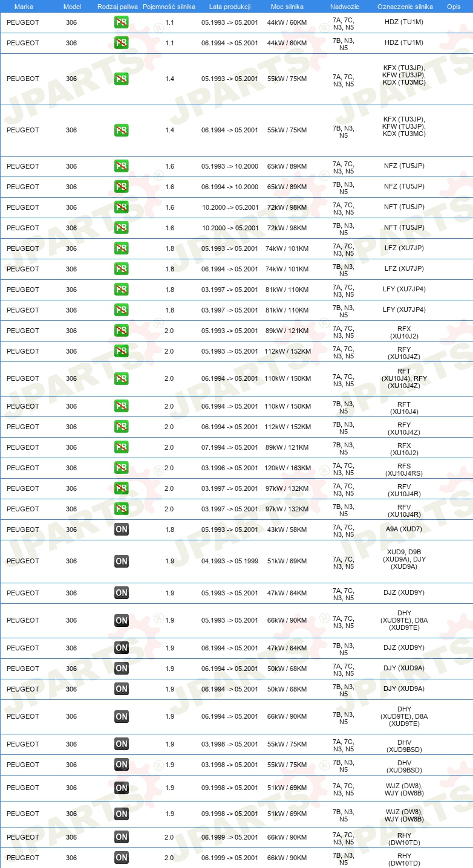The width and height of the screenshot is (473, 868).
Task: Click the diesel icon in the 7A, 7C DHV (XUD9BSD) row
Action: (x=122, y=744)
